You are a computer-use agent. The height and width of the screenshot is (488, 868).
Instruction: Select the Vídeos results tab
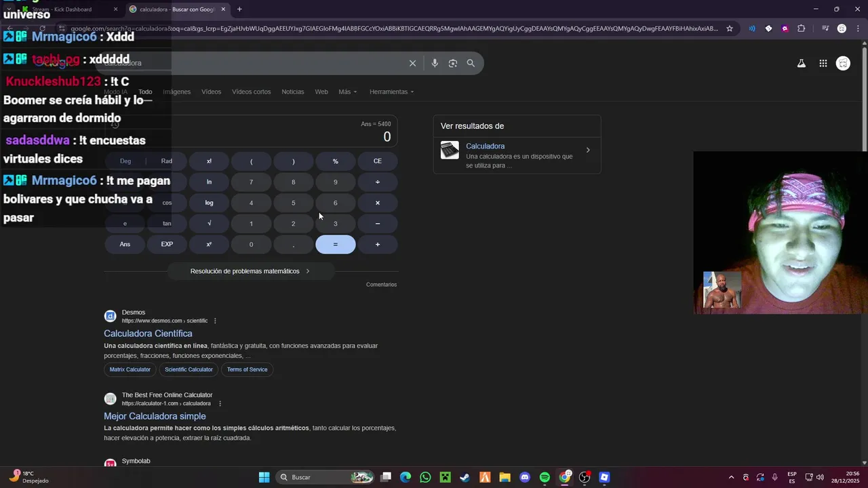click(211, 91)
